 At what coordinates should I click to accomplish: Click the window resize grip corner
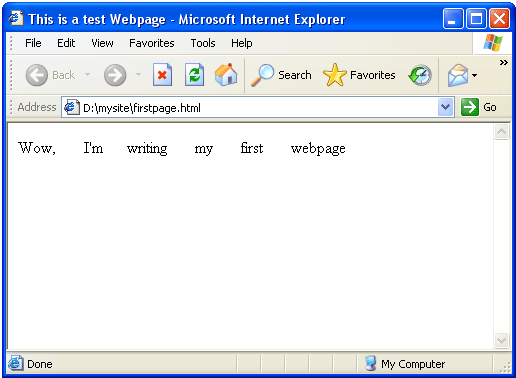click(505, 367)
